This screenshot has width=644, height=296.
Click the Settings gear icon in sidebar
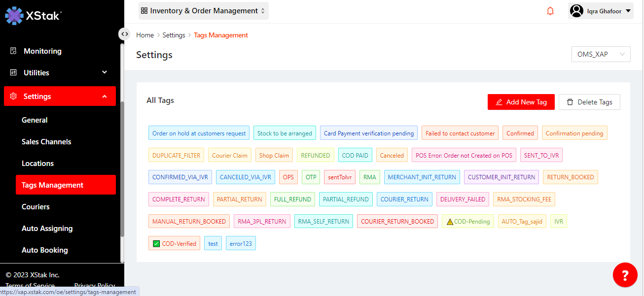[x=14, y=97]
